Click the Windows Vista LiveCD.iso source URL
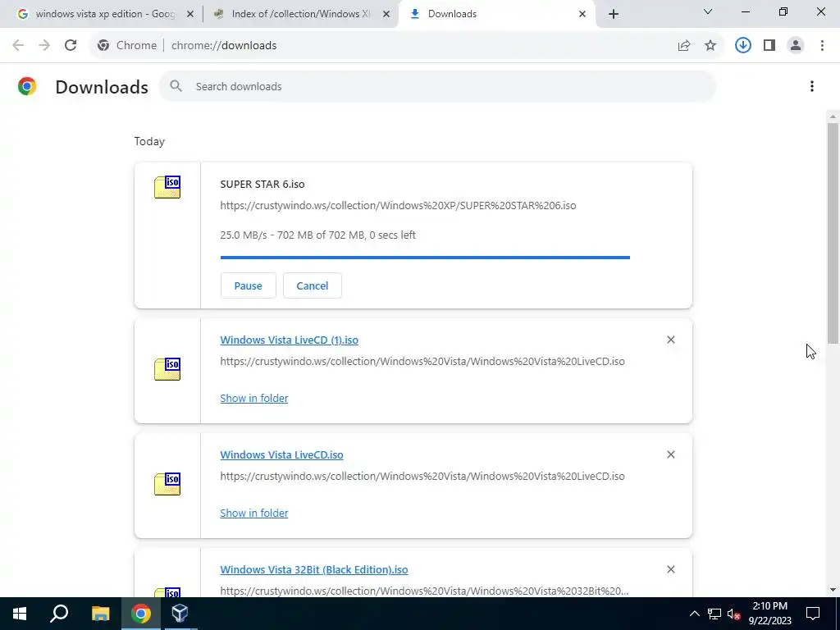Screen dimensions: 840x630 422,476
